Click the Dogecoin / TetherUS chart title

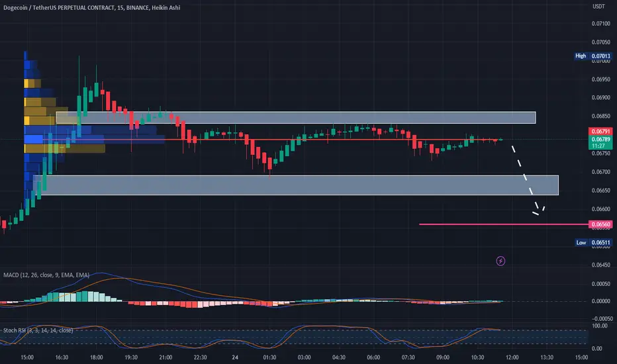pyautogui.click(x=91, y=7)
